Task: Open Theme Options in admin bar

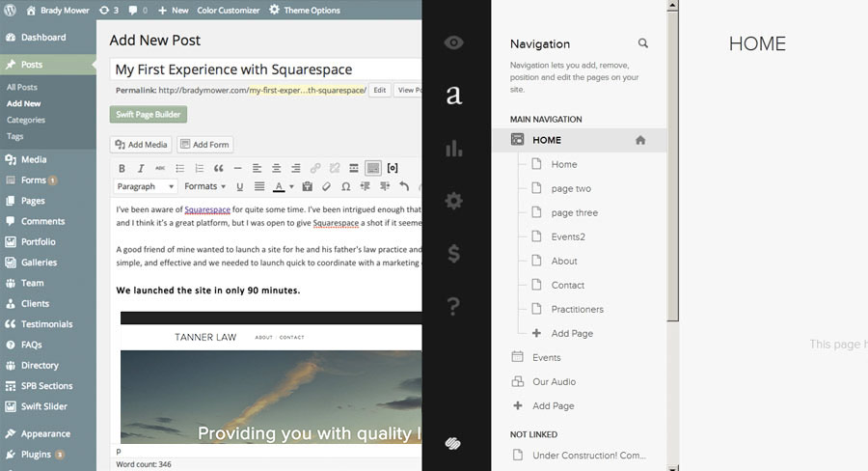Action: pyautogui.click(x=305, y=10)
